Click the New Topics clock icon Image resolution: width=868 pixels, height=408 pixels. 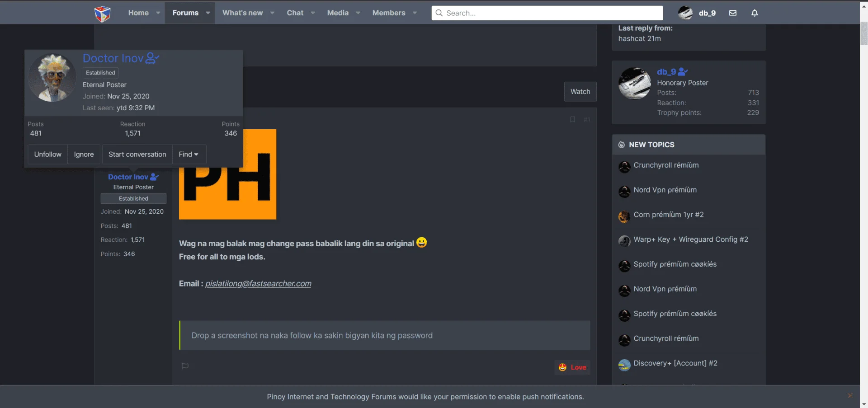(622, 145)
